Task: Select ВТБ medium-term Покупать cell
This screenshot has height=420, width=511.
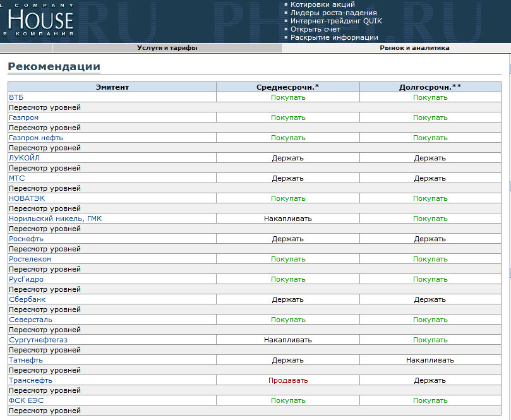Action: (x=288, y=97)
